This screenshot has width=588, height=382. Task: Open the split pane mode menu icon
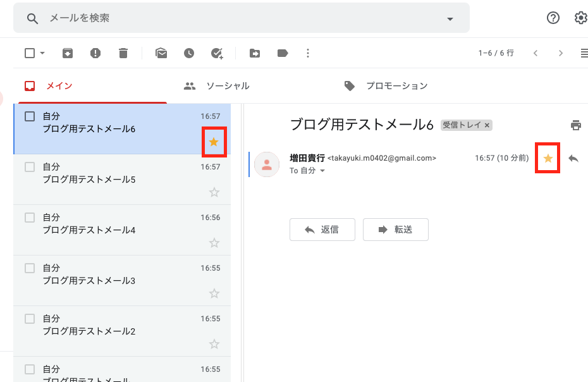pos(584,53)
